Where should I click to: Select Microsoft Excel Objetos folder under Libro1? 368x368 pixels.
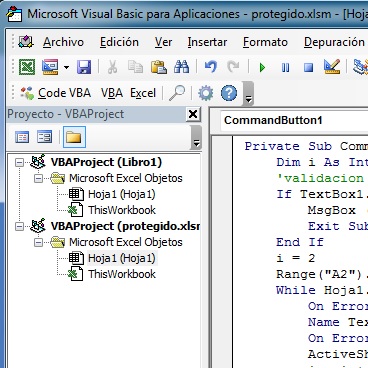coord(126,178)
